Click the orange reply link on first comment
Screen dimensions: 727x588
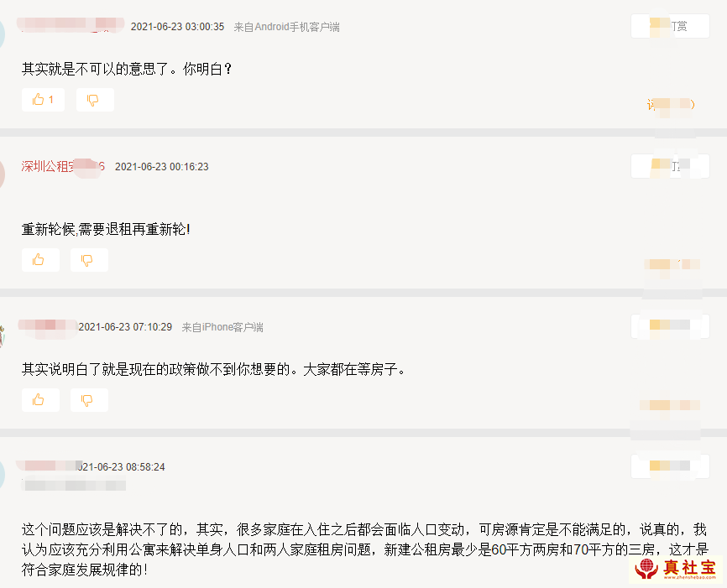pyautogui.click(x=671, y=105)
